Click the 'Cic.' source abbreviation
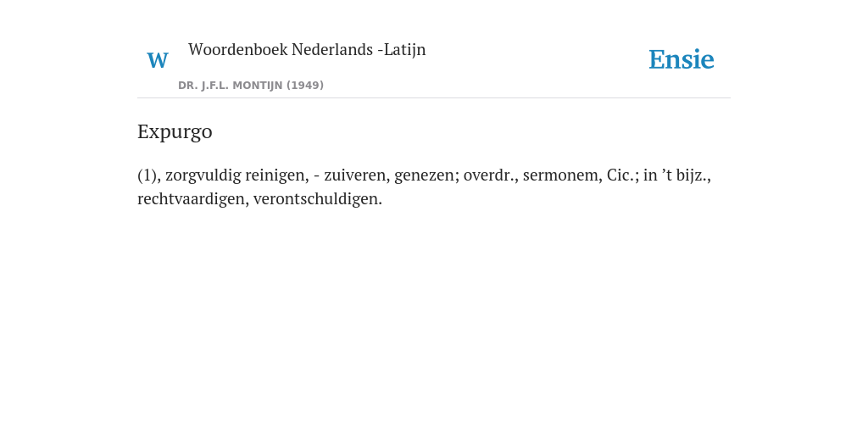The image size is (868, 434). tap(620, 175)
